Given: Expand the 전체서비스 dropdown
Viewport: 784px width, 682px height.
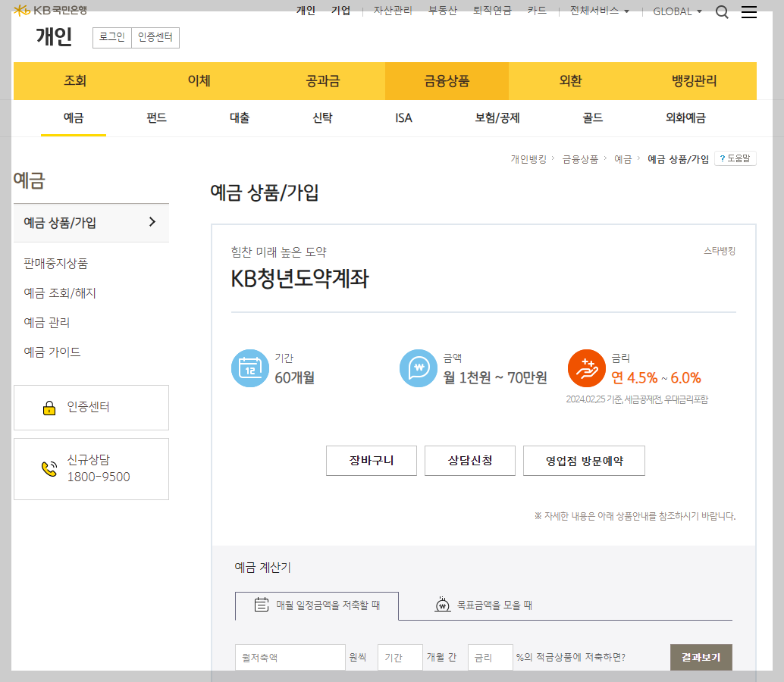Looking at the screenshot, I should click(x=600, y=11).
